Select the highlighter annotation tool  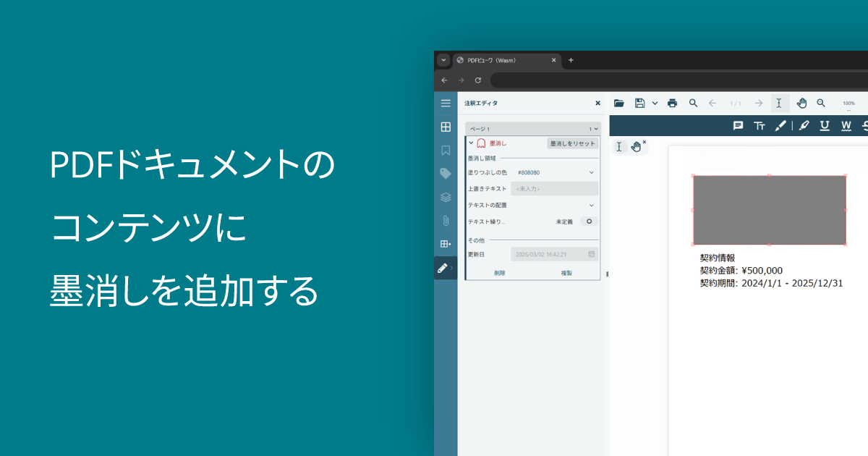coord(804,125)
